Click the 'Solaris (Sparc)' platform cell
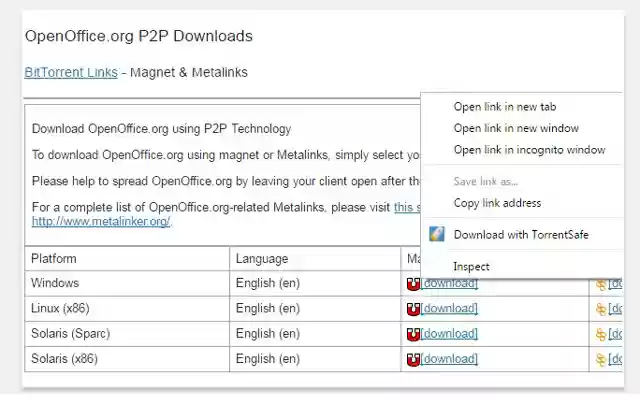The width and height of the screenshot is (640, 400). (x=71, y=333)
